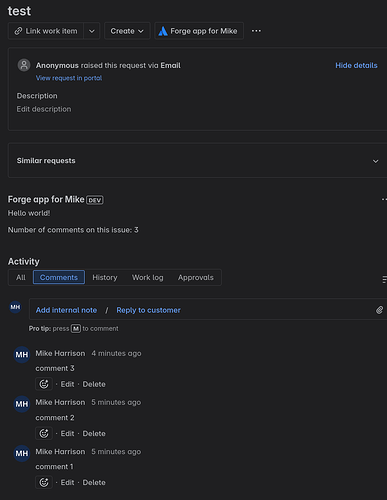387x500 pixels.
Task: Show All activity tab
Action: [21, 277]
